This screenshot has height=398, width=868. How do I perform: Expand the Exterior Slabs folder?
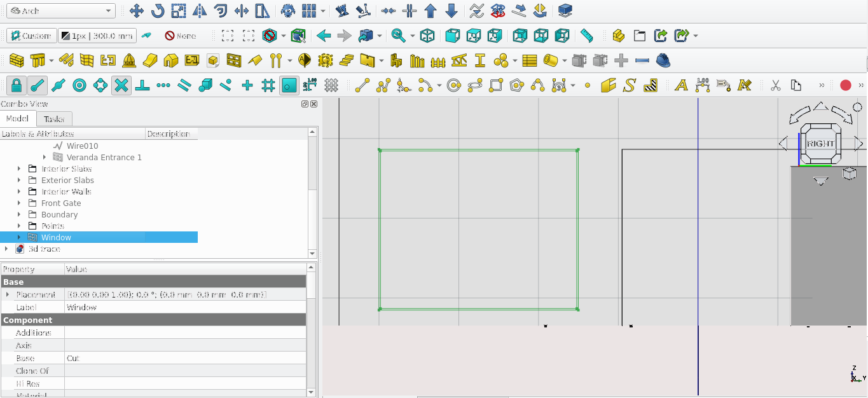(19, 181)
